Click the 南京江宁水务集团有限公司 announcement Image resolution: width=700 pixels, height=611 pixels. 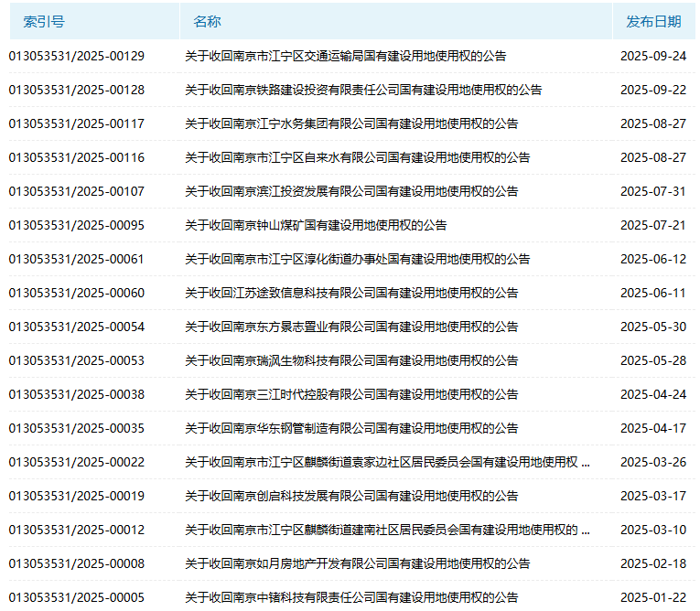tap(351, 123)
